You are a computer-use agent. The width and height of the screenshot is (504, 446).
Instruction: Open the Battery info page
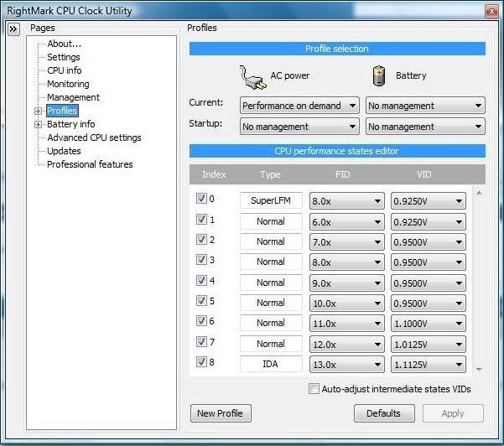70,124
